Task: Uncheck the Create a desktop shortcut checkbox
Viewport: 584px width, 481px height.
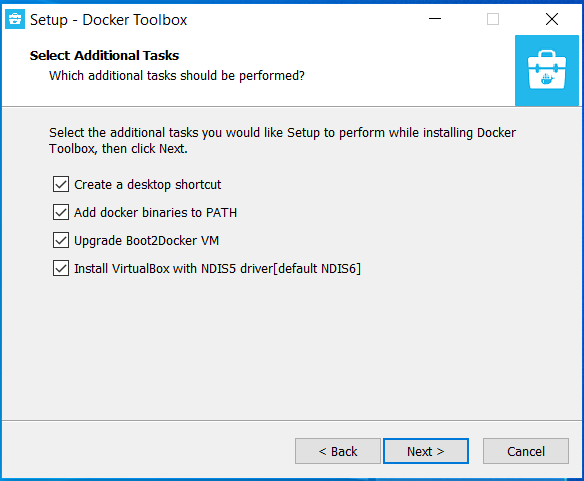Action: (x=61, y=184)
